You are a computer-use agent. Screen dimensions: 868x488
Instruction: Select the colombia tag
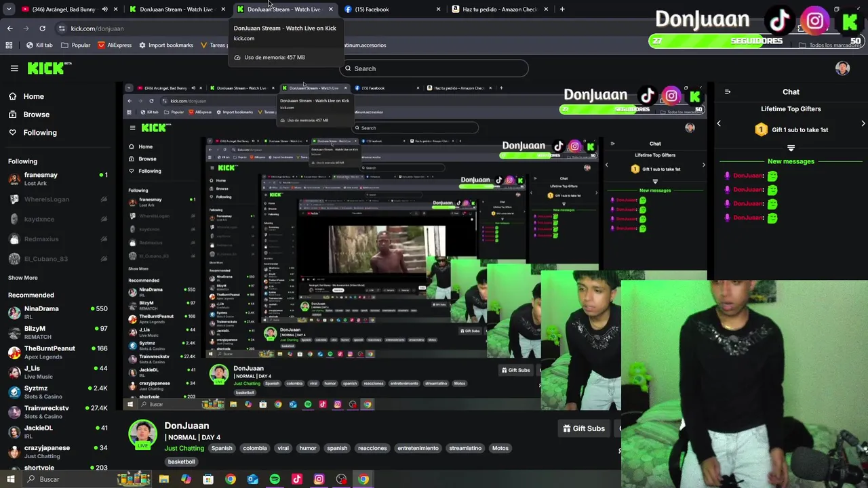tap(255, 448)
